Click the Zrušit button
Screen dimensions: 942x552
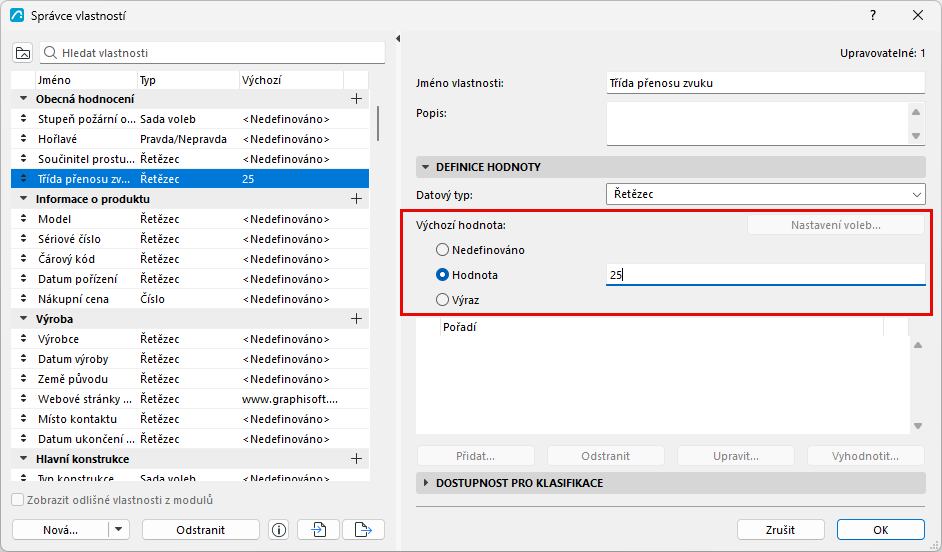780,530
